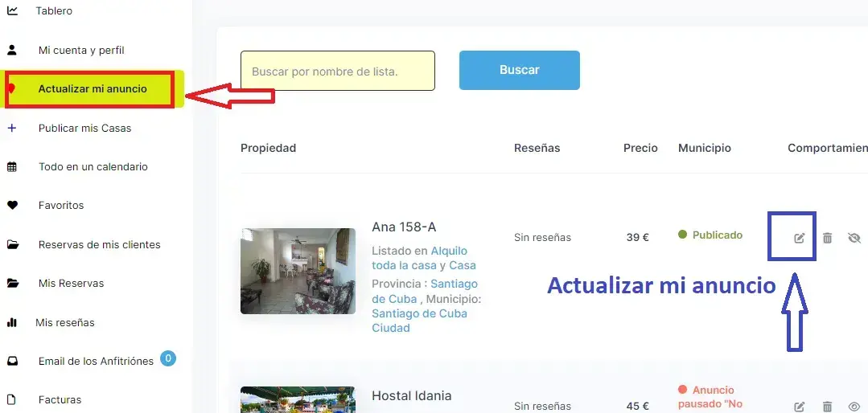Click the document icon beside Facturas
Screen dimensions: 868x413
pos(11,399)
